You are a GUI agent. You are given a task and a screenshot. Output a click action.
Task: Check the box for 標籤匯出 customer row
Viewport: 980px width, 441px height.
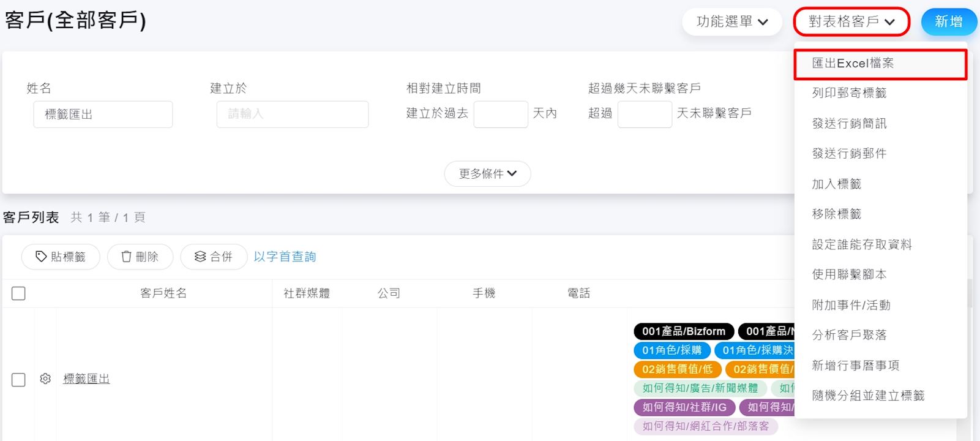pyautogui.click(x=18, y=380)
